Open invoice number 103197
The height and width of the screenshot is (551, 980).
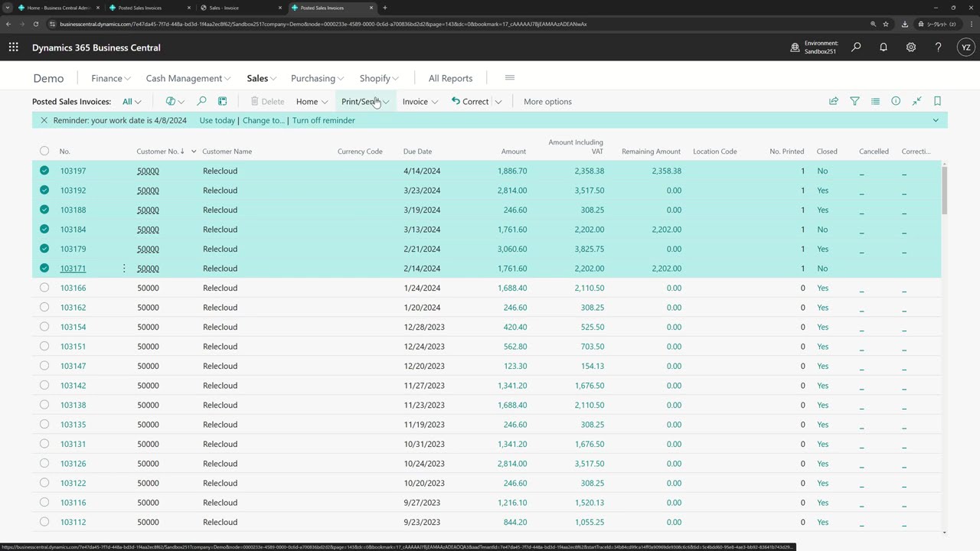73,171
